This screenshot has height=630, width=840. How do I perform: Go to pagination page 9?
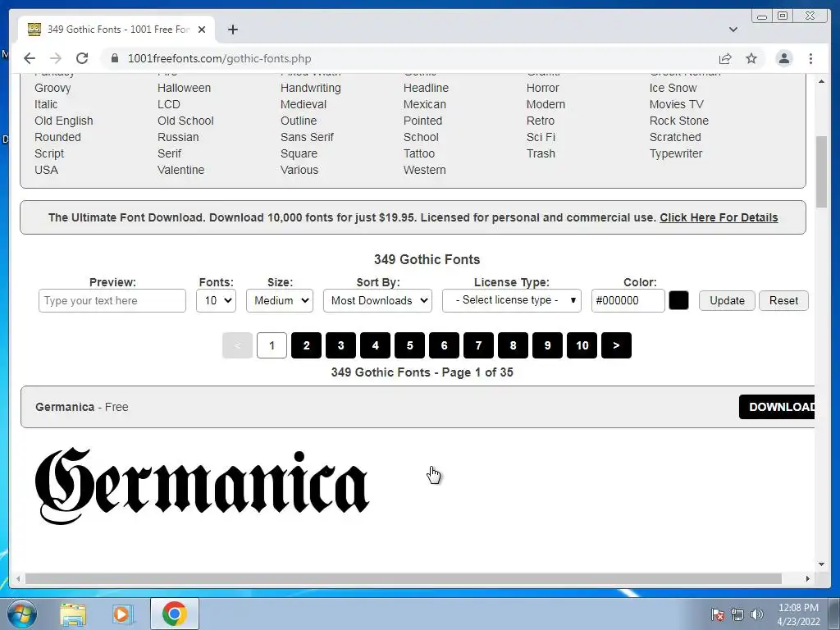pos(547,345)
